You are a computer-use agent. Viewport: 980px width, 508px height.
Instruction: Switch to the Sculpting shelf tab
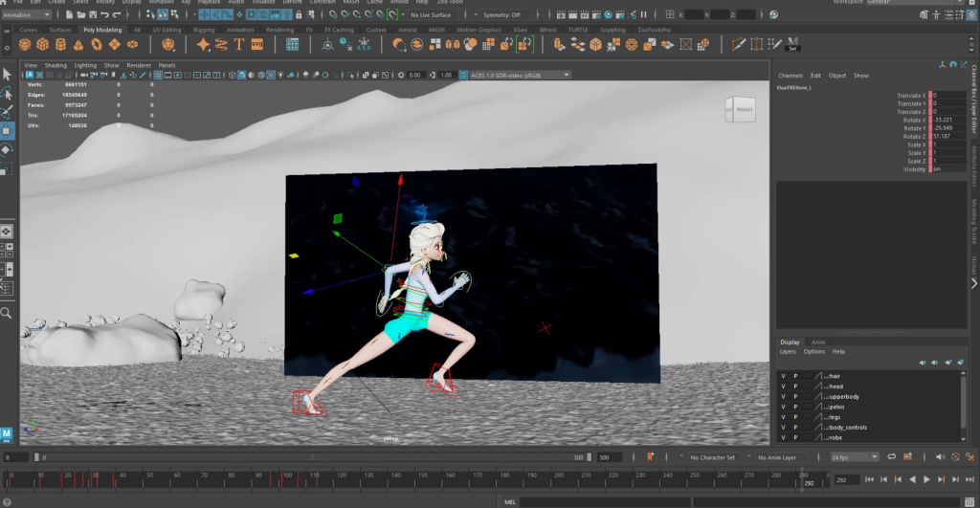(x=612, y=30)
